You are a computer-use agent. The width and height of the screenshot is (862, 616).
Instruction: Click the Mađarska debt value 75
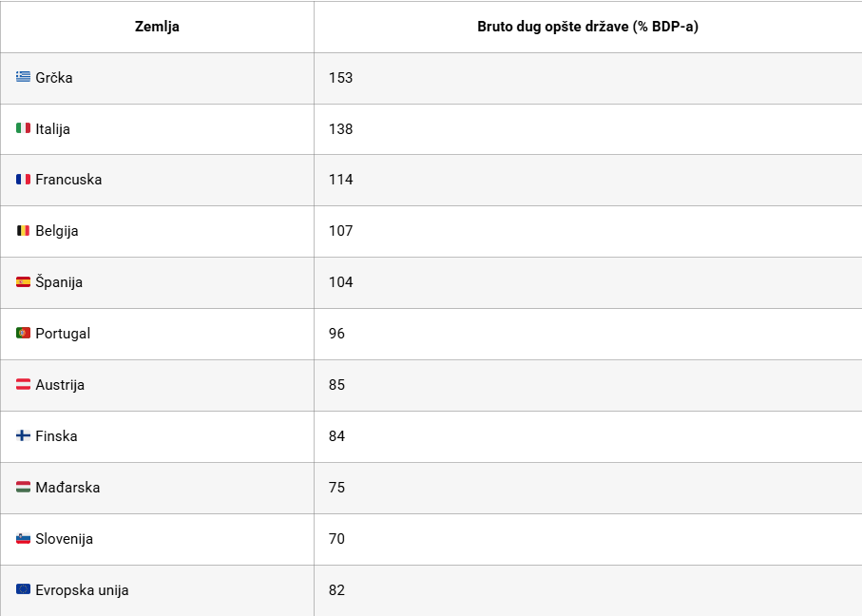click(337, 488)
